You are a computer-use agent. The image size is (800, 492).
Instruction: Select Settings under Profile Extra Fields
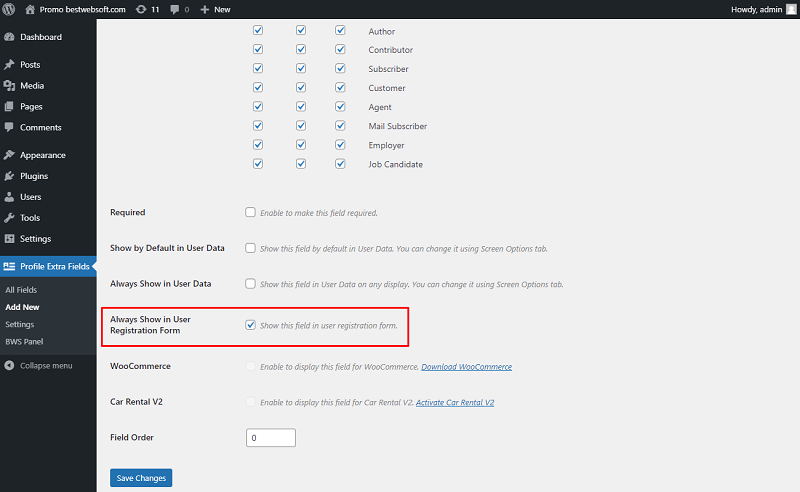19,324
